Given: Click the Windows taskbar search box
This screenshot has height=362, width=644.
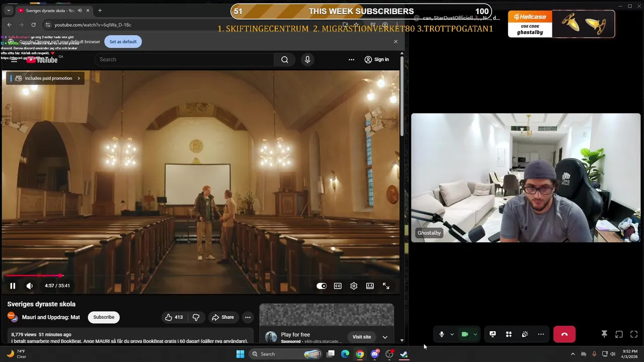Looking at the screenshot, I should point(286,354).
